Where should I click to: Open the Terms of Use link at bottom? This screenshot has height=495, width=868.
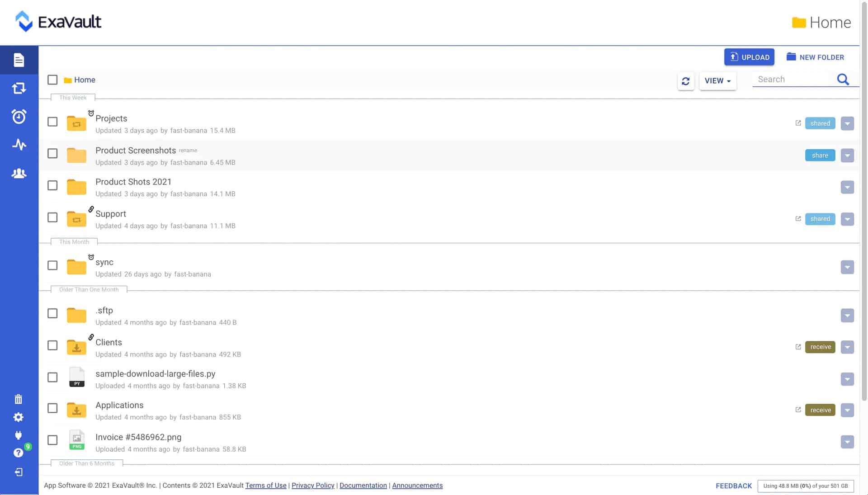(266, 485)
